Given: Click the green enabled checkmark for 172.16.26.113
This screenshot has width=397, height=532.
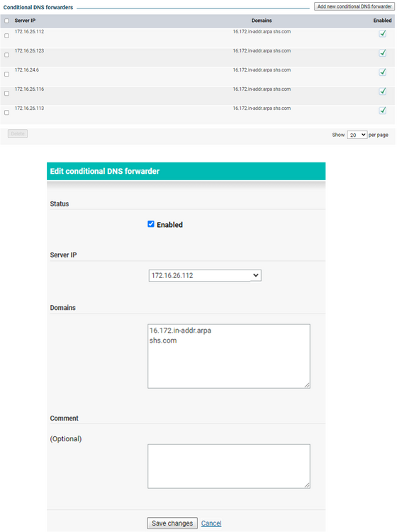Looking at the screenshot, I should click(382, 110).
